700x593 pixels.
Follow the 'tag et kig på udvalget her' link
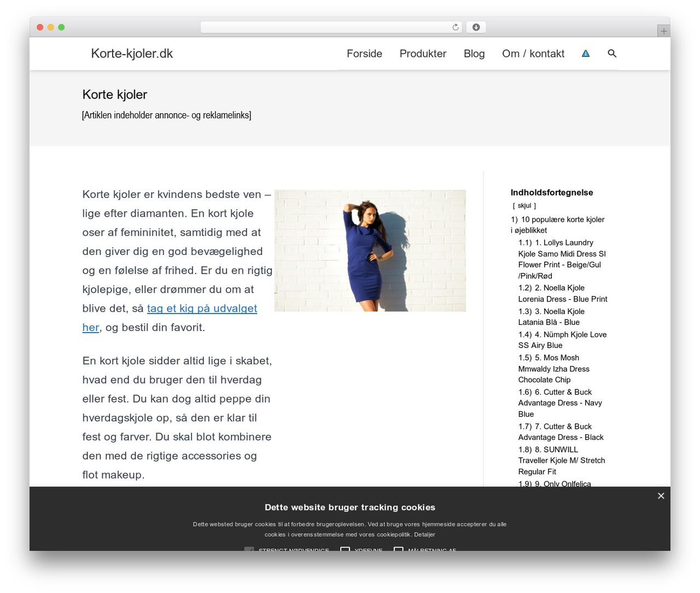pos(170,318)
